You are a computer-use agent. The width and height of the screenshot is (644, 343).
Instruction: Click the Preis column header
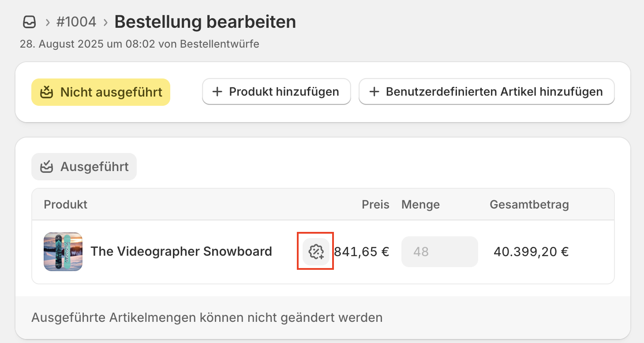[375, 205]
